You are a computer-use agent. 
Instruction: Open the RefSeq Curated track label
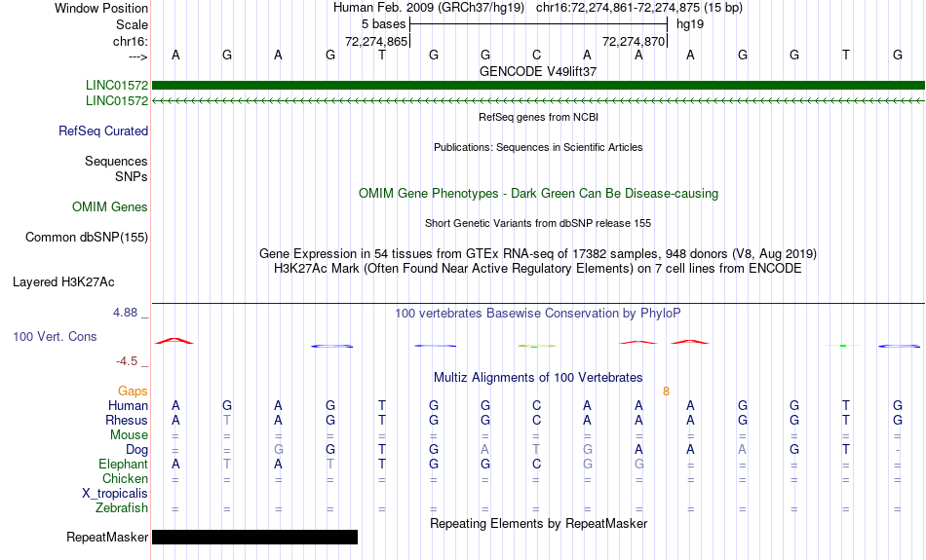tap(102, 131)
